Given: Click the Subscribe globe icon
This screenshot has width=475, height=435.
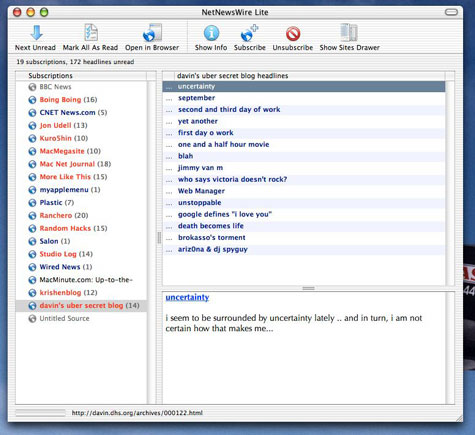Looking at the screenshot, I should (x=249, y=33).
